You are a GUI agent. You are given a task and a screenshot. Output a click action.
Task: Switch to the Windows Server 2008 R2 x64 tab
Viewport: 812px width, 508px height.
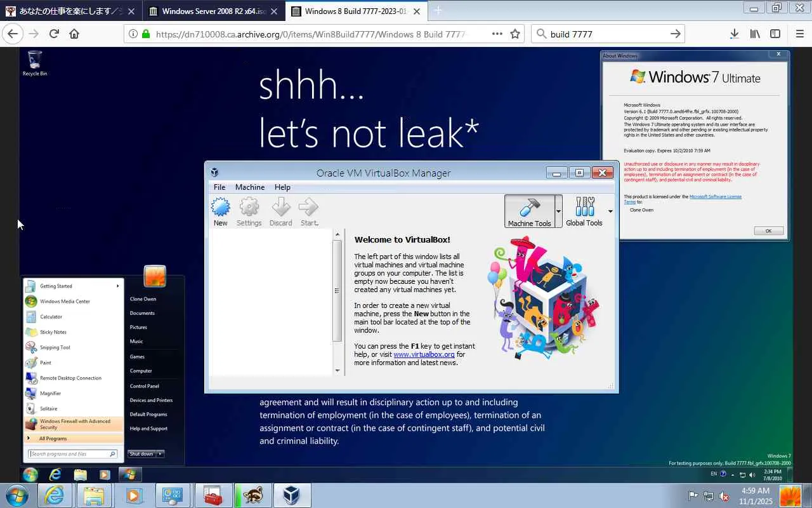click(x=214, y=11)
